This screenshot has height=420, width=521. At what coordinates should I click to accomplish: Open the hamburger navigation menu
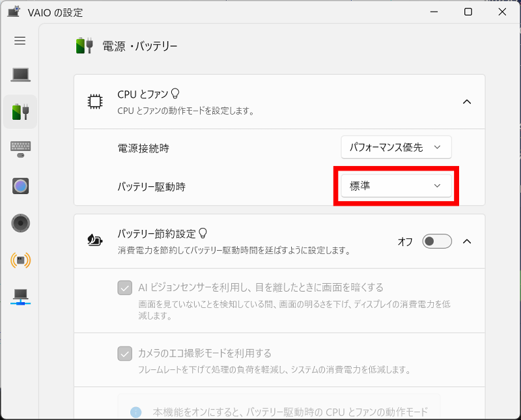pyautogui.click(x=20, y=41)
